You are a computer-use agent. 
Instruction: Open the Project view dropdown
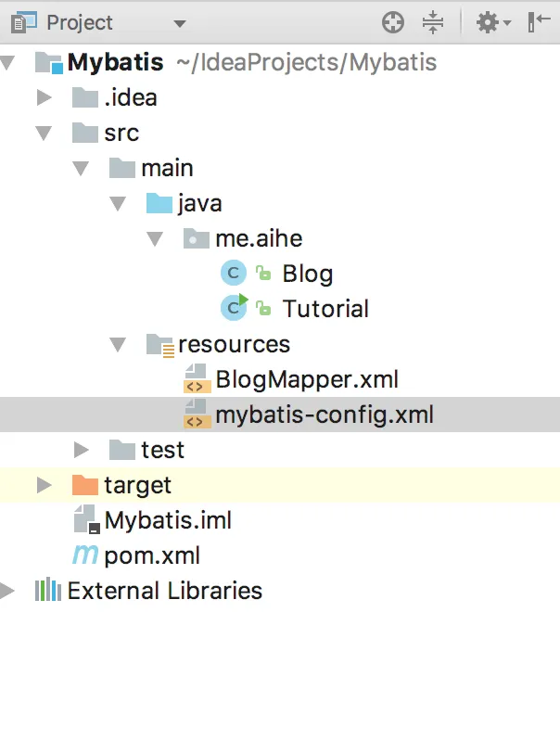point(179,23)
